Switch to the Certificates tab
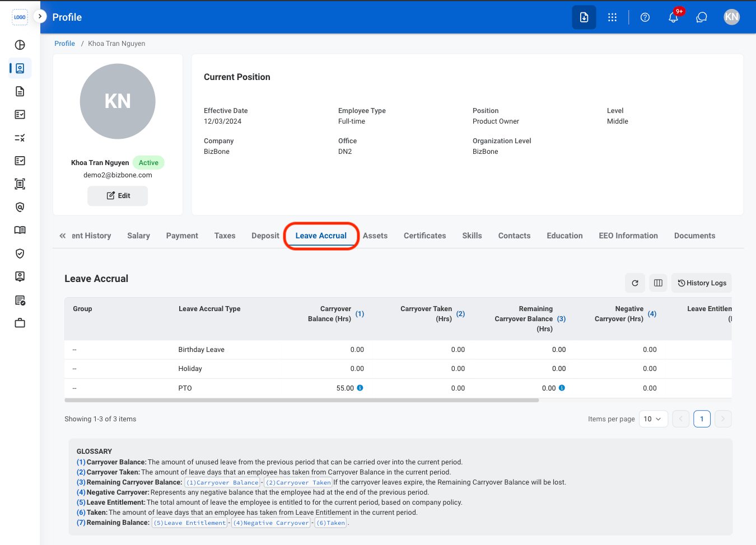The image size is (756, 545). coord(425,236)
